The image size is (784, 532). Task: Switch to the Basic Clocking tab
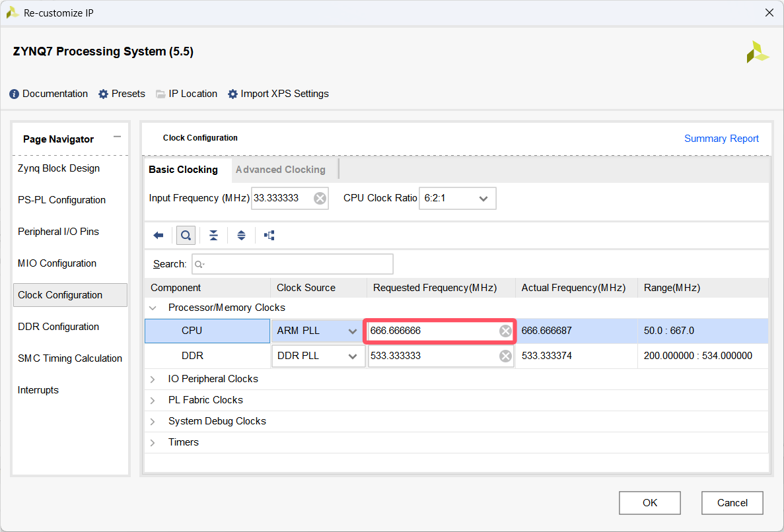click(183, 170)
